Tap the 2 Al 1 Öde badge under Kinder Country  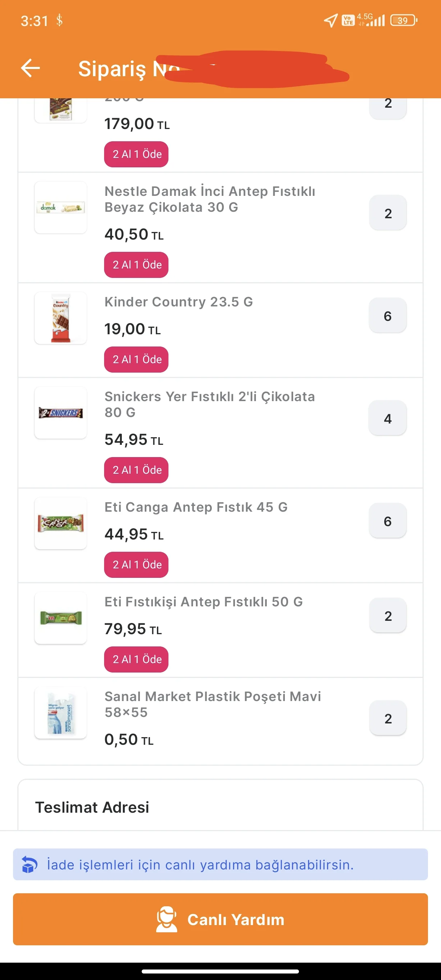click(x=136, y=359)
